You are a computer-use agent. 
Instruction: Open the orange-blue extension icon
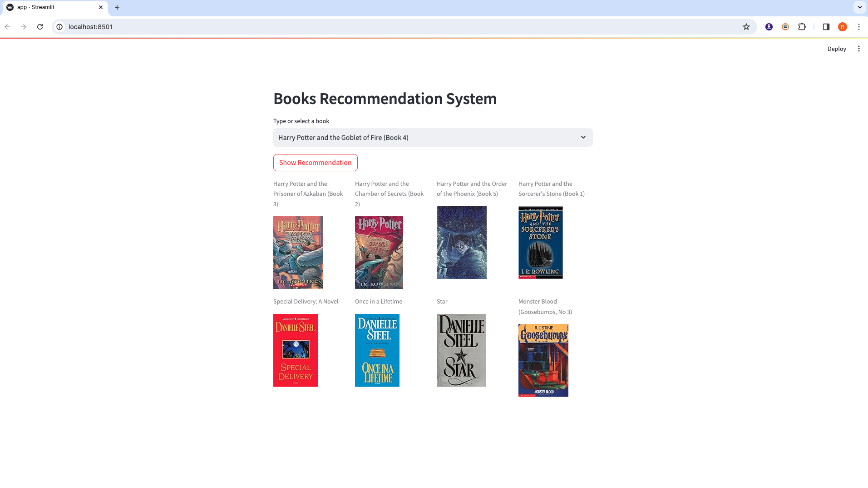(785, 27)
